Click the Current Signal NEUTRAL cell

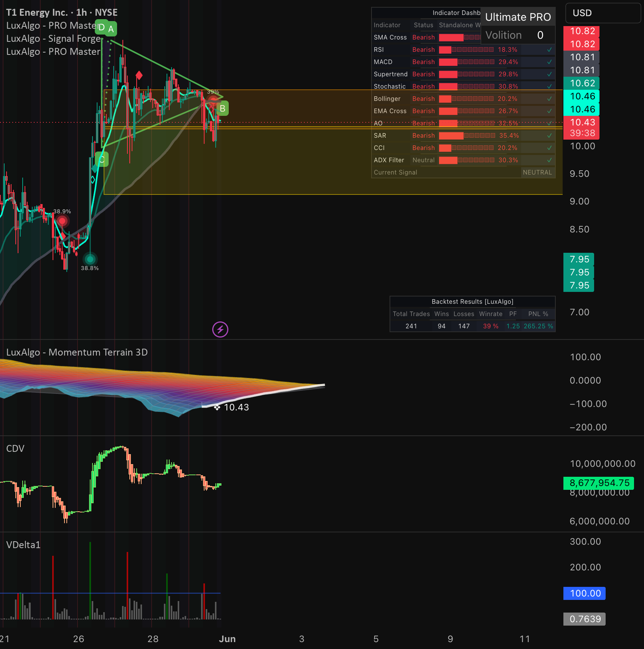537,172
